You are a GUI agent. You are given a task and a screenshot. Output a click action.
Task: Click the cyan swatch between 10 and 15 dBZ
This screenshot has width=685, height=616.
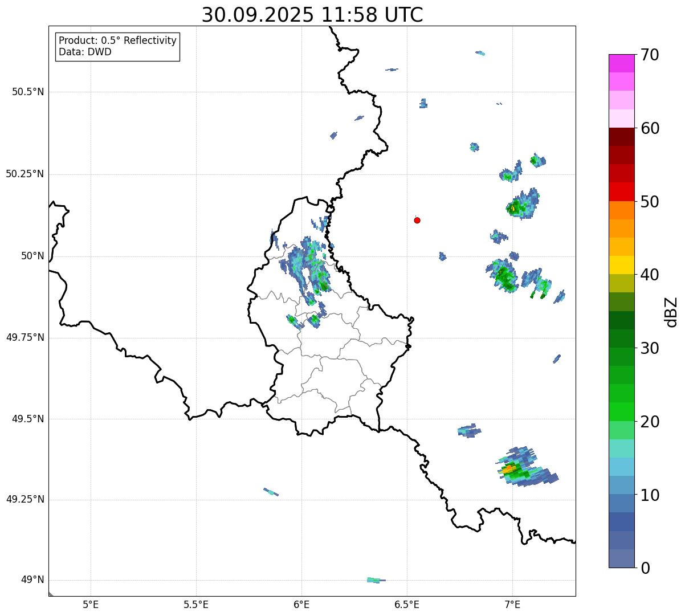621,467
